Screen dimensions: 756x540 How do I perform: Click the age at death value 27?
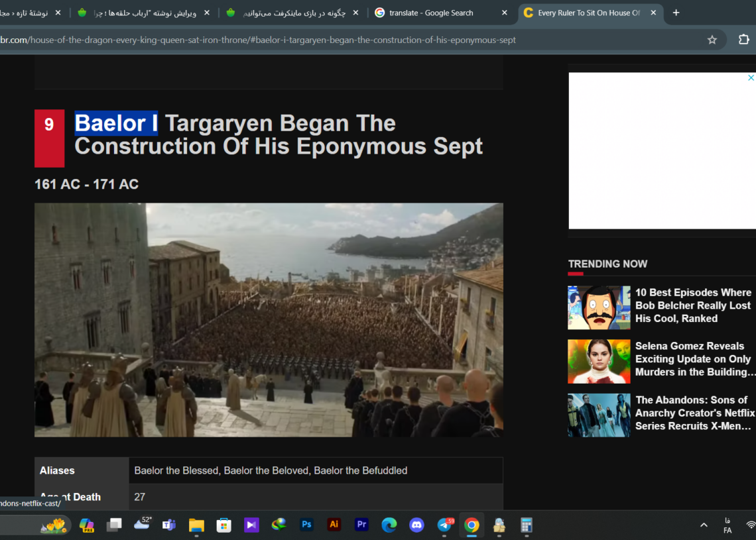pyautogui.click(x=140, y=497)
